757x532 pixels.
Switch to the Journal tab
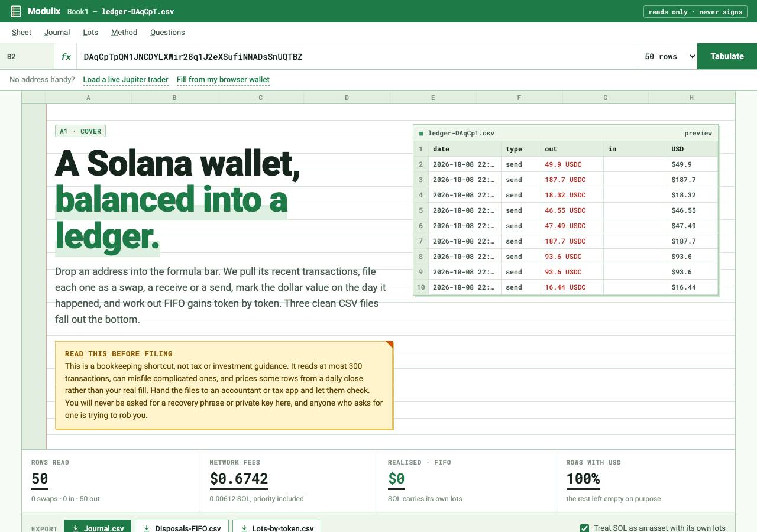coord(57,33)
